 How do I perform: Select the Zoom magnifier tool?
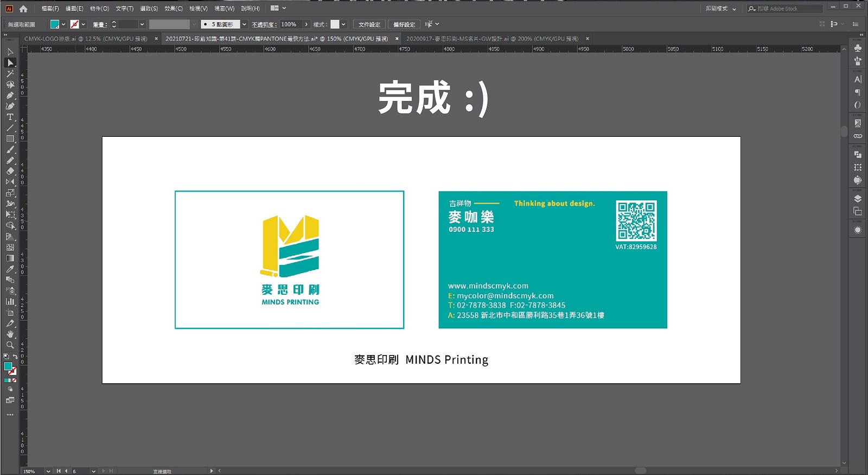coord(10,345)
